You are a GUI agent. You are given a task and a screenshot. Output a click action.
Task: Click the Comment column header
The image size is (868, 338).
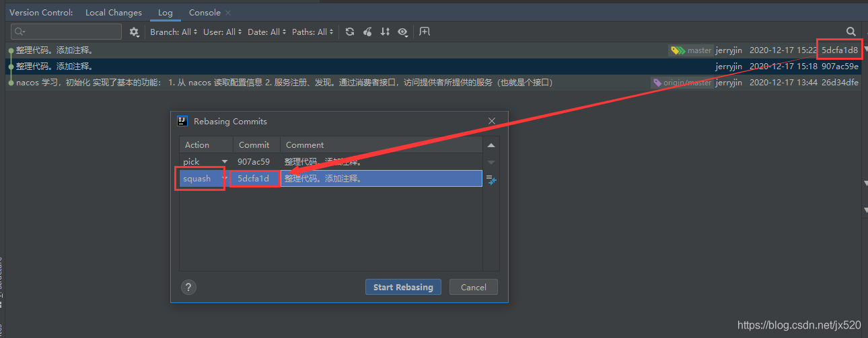point(382,145)
